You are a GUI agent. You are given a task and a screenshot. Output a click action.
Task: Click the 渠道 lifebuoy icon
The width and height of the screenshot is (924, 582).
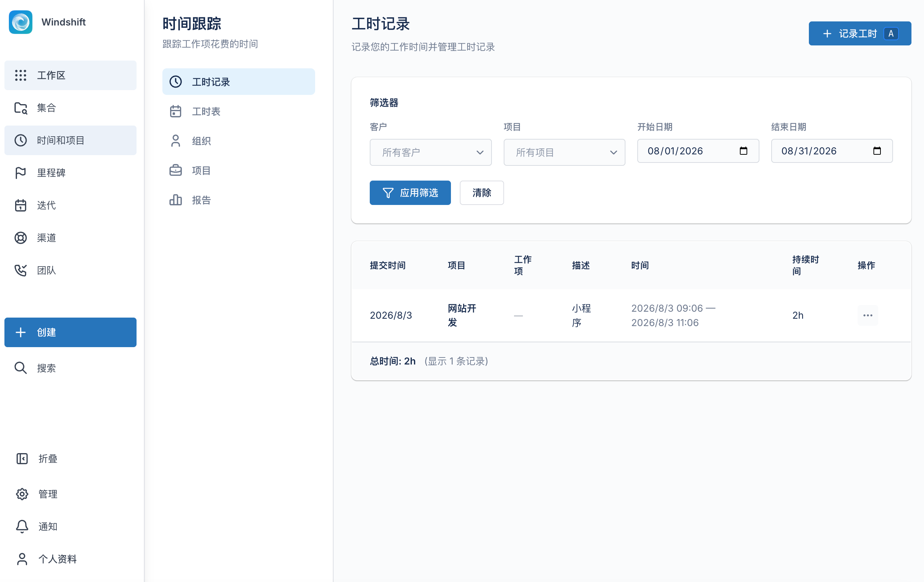tap(21, 238)
